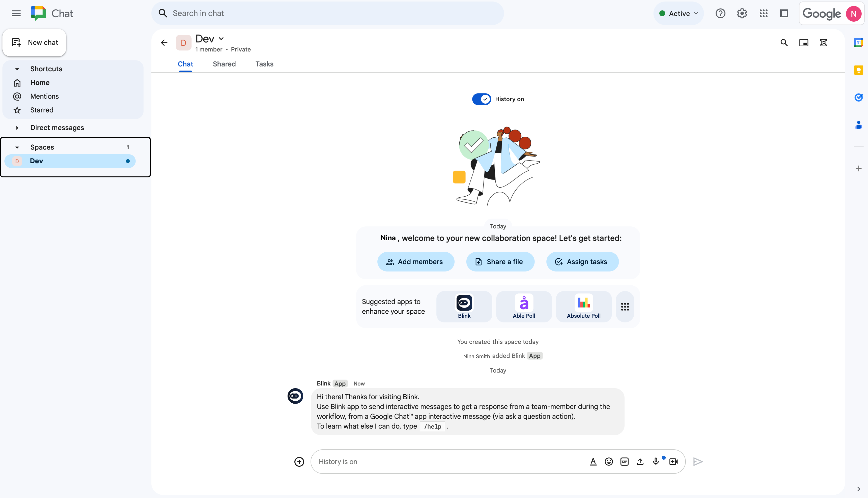Open Settings gear icon

point(742,13)
